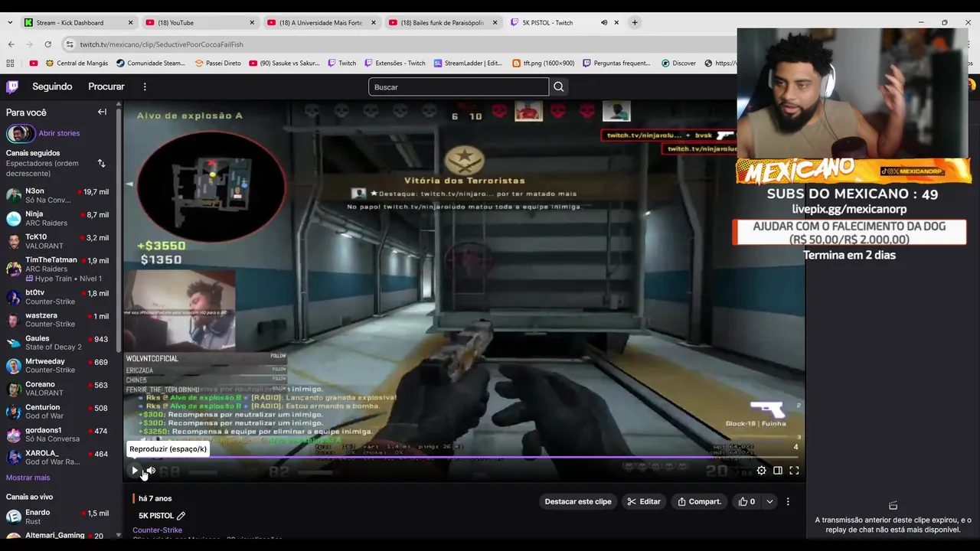Image resolution: width=980 pixels, height=551 pixels.
Task: Open N3on channel in sidebar
Action: coord(57,195)
